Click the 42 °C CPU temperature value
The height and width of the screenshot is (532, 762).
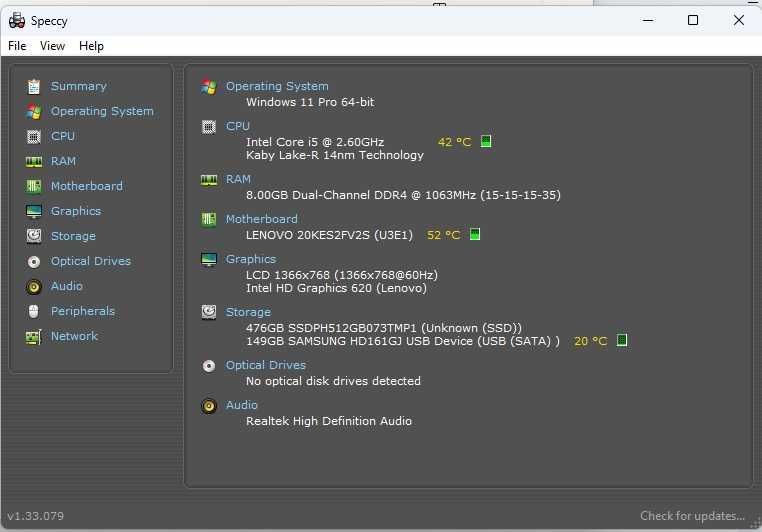point(454,142)
